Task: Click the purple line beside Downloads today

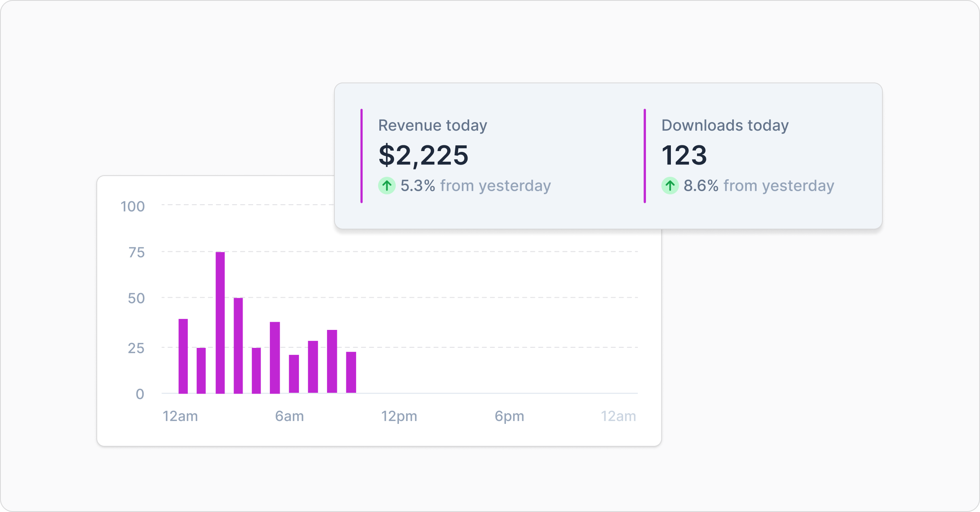Action: [x=645, y=156]
